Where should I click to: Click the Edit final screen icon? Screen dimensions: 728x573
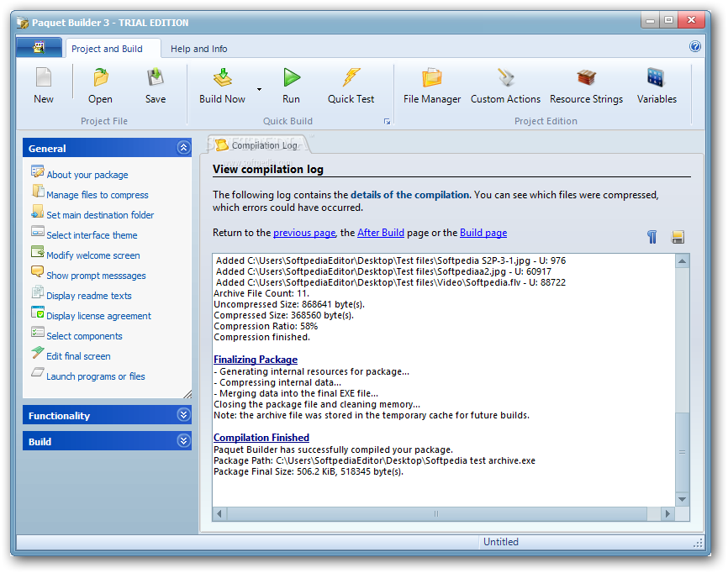click(x=37, y=353)
